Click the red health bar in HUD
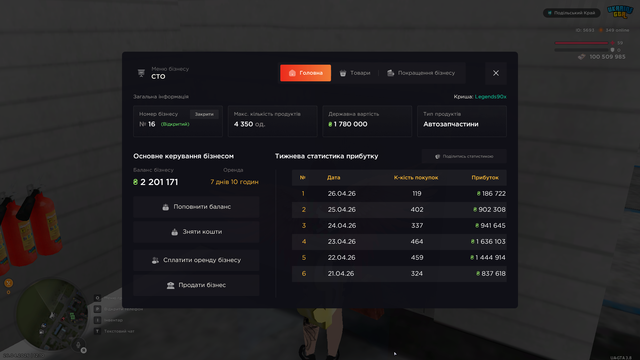 (581, 43)
